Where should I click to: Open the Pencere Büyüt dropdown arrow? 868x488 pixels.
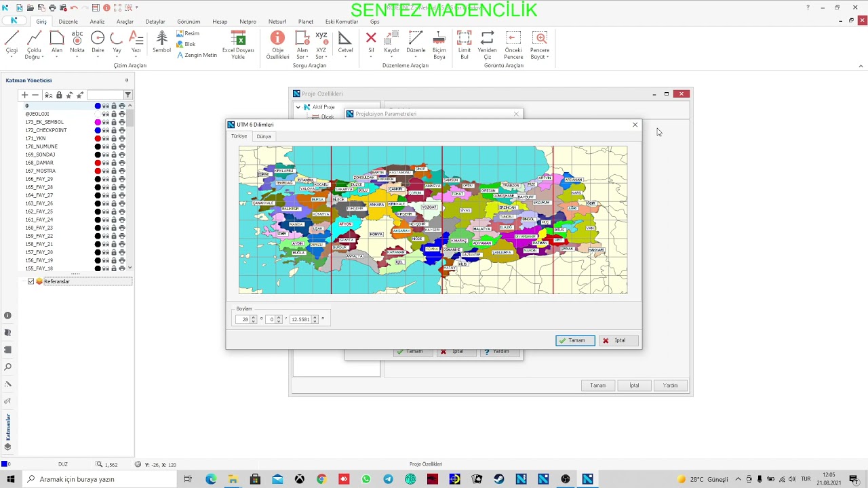pos(548,57)
